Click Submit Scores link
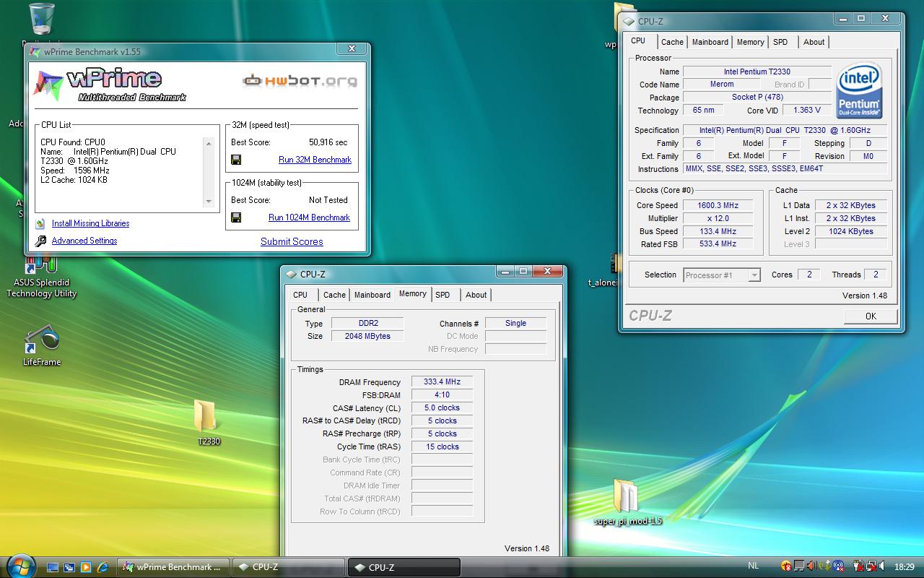Viewport: 924px width, 578px height. point(292,242)
